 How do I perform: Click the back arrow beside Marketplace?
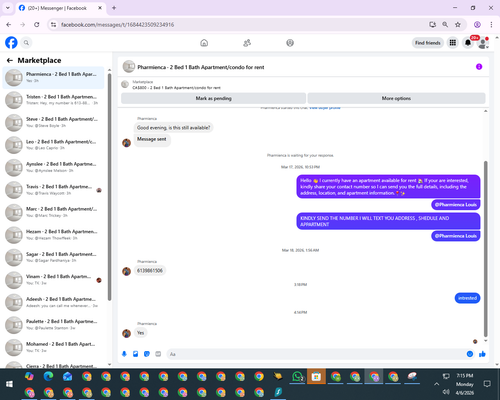(x=10, y=60)
